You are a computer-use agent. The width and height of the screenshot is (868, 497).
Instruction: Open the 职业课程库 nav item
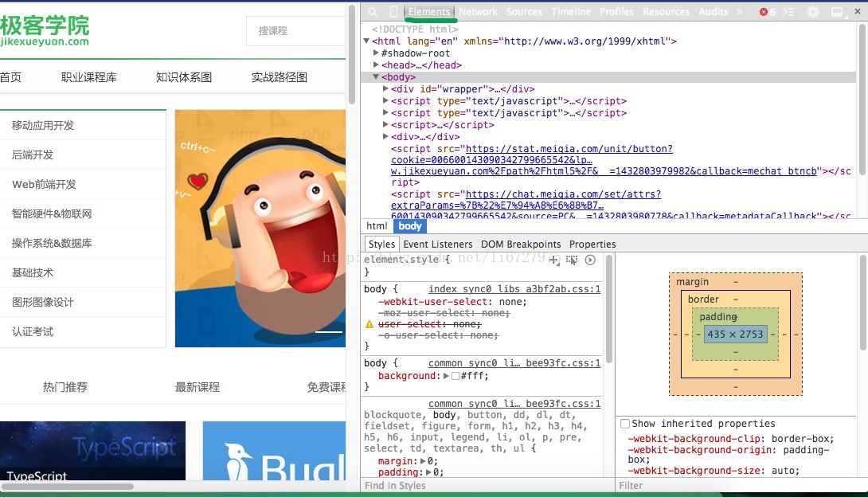coord(89,77)
